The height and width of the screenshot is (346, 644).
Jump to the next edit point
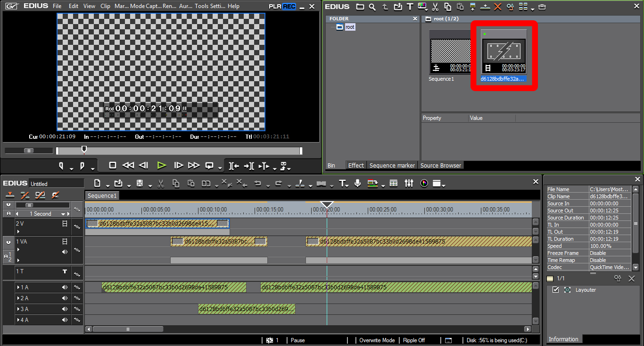point(249,166)
